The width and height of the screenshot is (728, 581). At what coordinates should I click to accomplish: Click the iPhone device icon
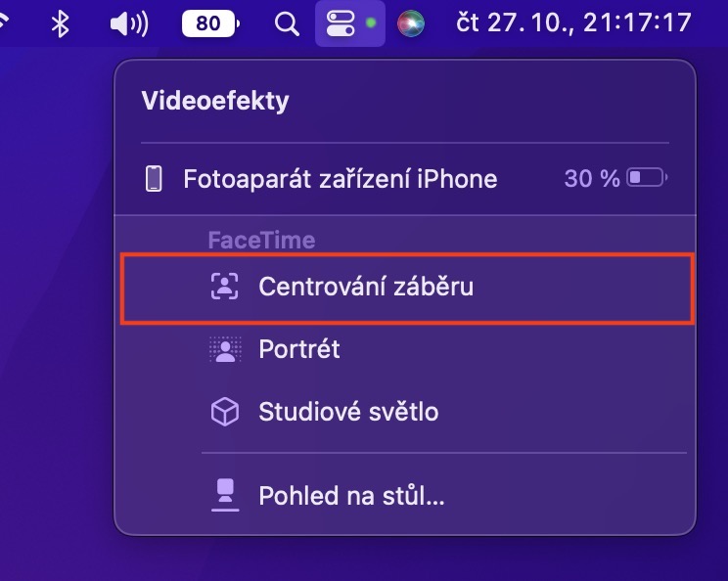click(x=154, y=179)
